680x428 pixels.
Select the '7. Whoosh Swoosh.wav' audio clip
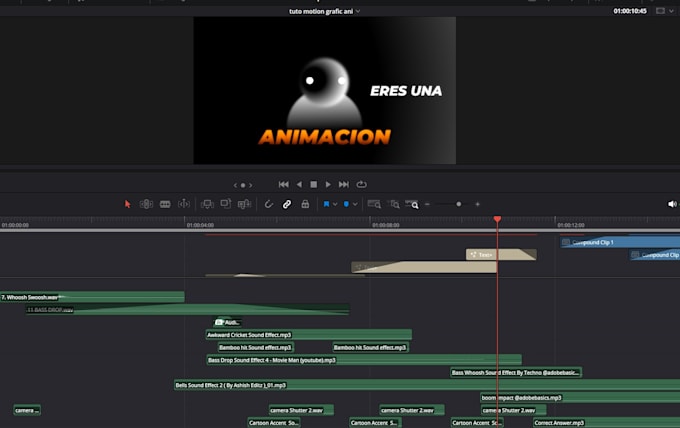coord(92,297)
